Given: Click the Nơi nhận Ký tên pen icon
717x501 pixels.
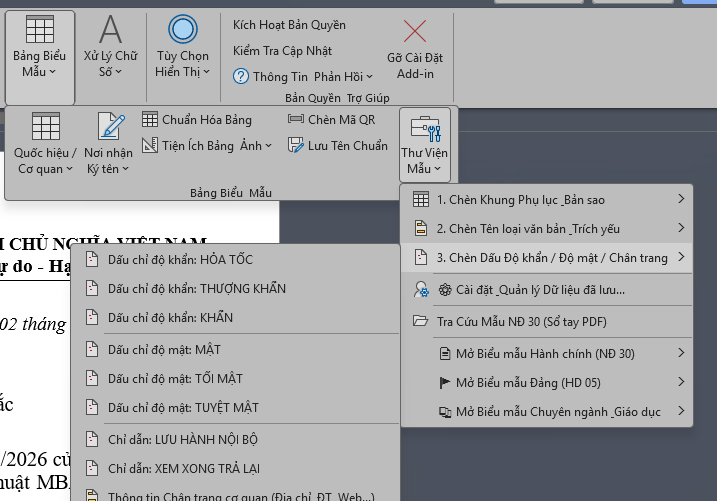Looking at the screenshot, I should (111, 126).
